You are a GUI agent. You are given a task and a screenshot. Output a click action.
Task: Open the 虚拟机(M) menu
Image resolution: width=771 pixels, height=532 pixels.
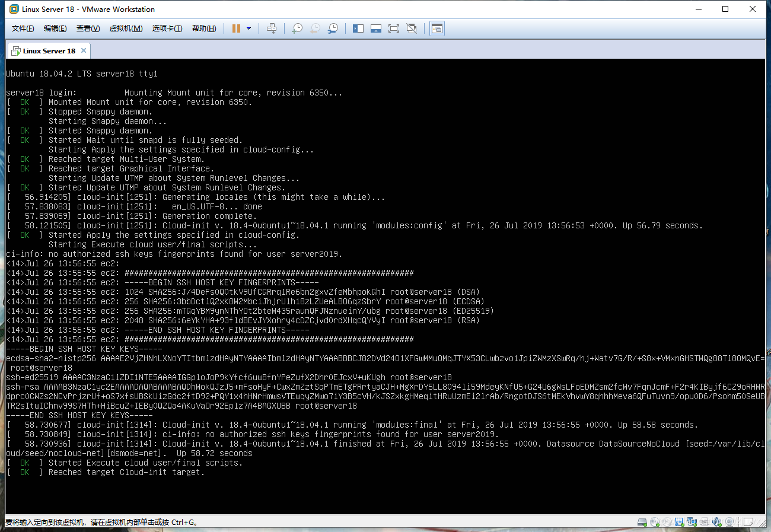pos(126,28)
